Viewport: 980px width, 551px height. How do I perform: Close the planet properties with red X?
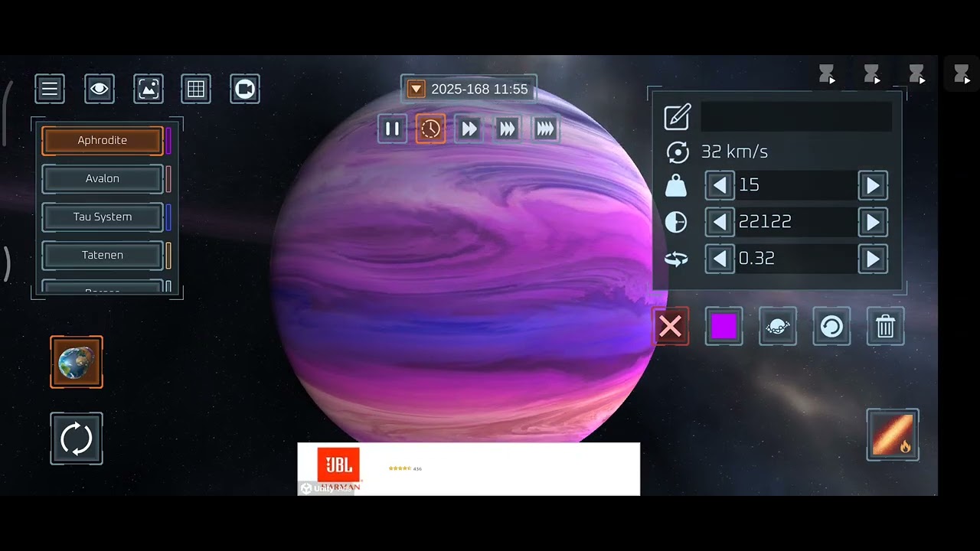tap(671, 327)
